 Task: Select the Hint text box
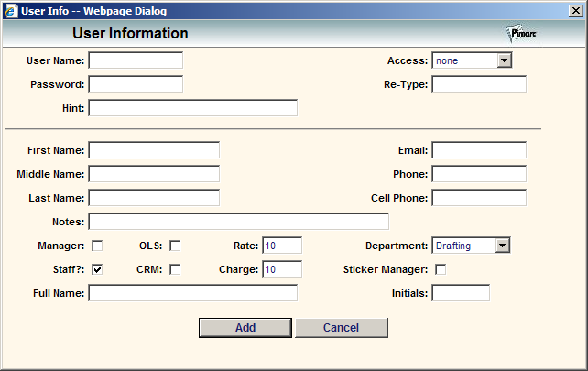pyautogui.click(x=192, y=108)
